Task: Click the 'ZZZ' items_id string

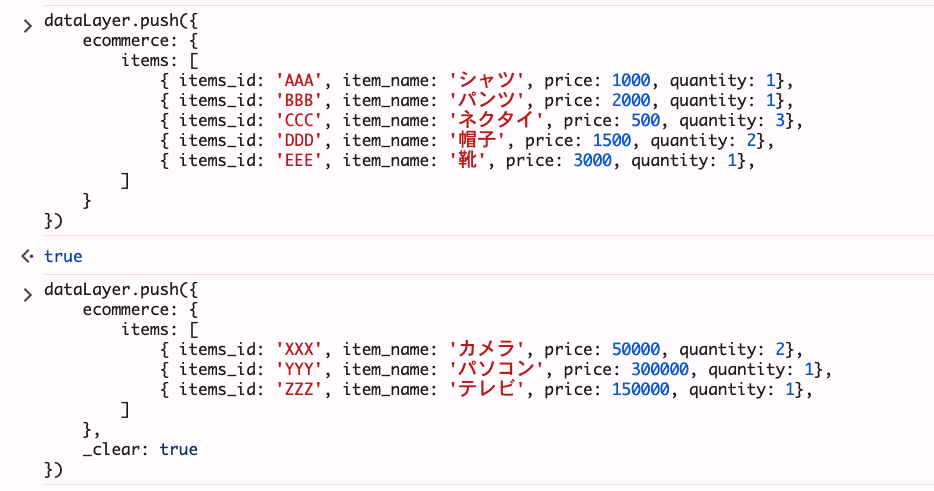Action: click(299, 389)
